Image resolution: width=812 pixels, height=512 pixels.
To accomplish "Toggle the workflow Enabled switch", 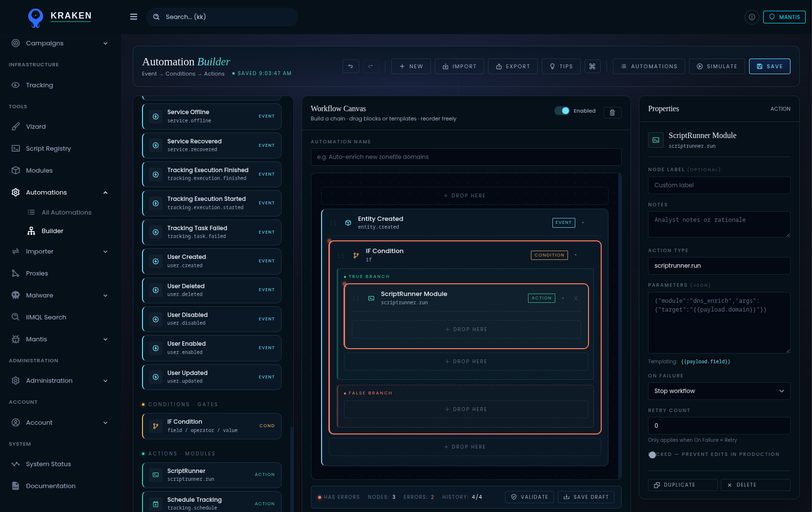I will point(562,111).
